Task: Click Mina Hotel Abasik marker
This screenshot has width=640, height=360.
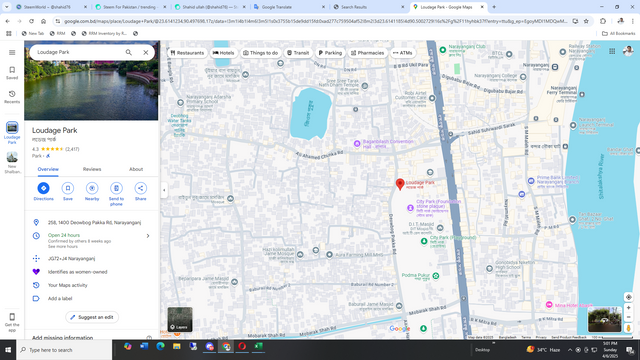Action: tap(549, 305)
